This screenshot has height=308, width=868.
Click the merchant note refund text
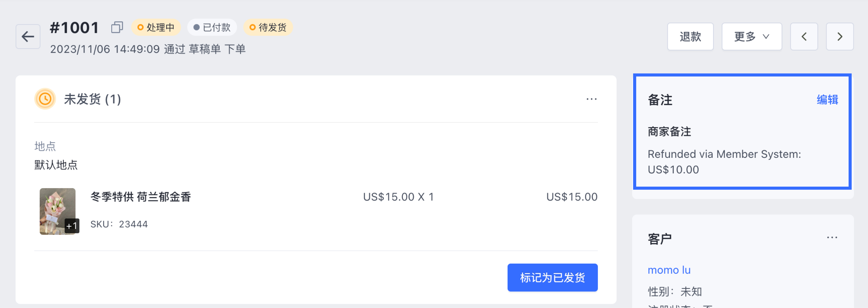point(724,162)
